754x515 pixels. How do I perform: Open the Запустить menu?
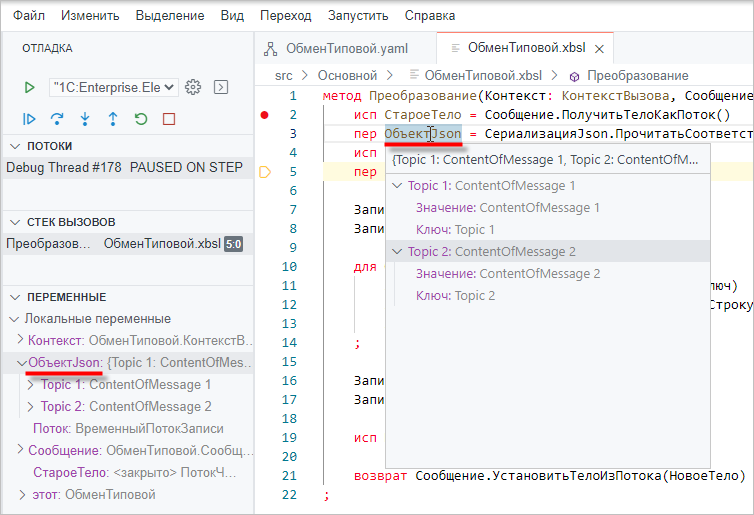pyautogui.click(x=358, y=16)
